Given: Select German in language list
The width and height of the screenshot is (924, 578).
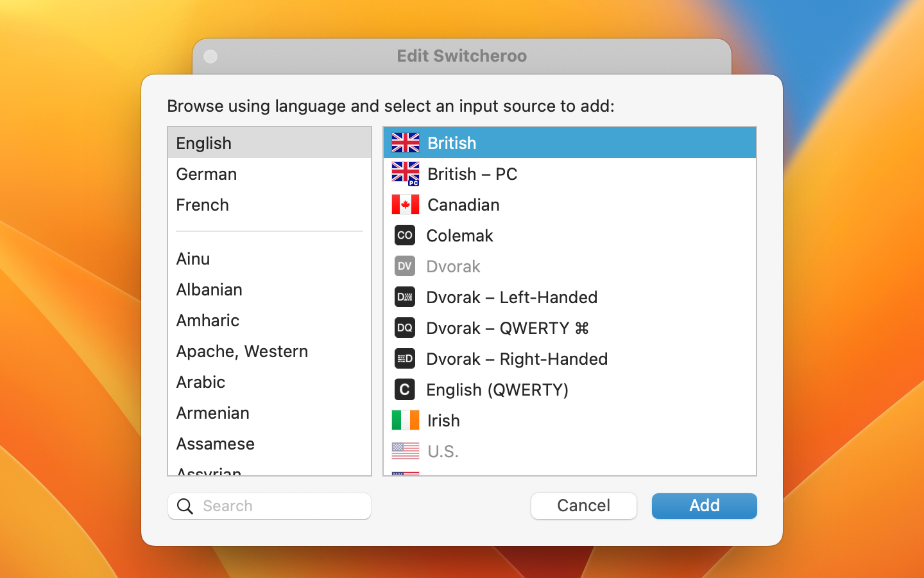Looking at the screenshot, I should (x=269, y=173).
